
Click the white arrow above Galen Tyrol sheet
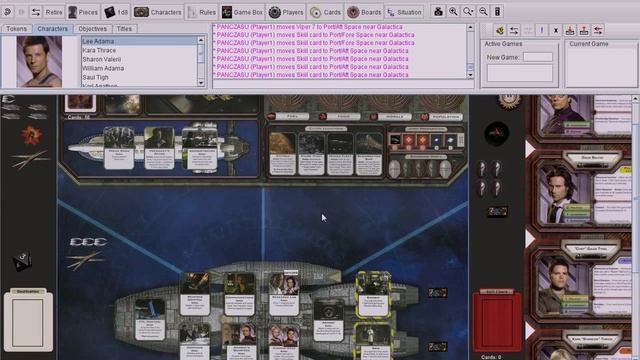point(530,239)
